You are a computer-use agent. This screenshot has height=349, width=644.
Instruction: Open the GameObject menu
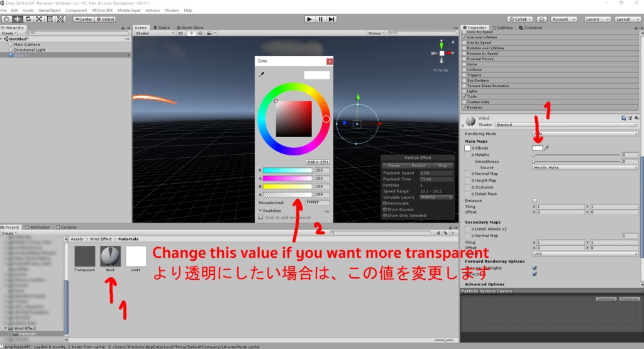(x=49, y=10)
